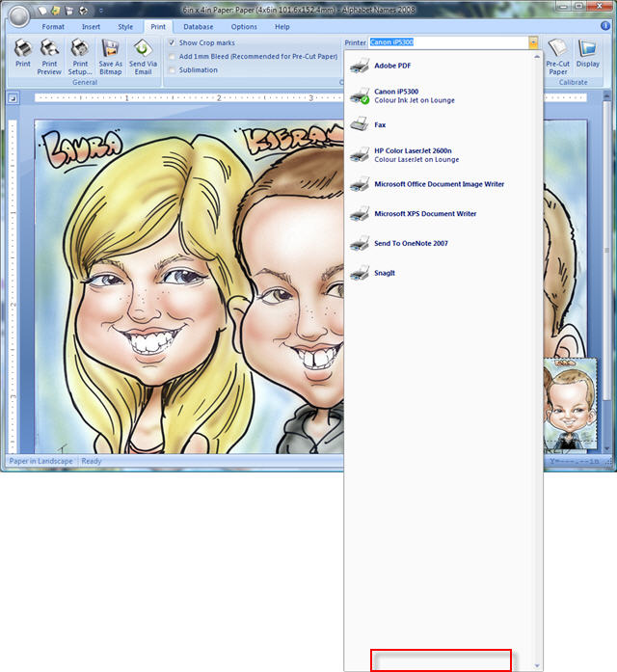Screen dimensions: 617x672
Task: Click the round application menu orb
Action: pos(18,15)
